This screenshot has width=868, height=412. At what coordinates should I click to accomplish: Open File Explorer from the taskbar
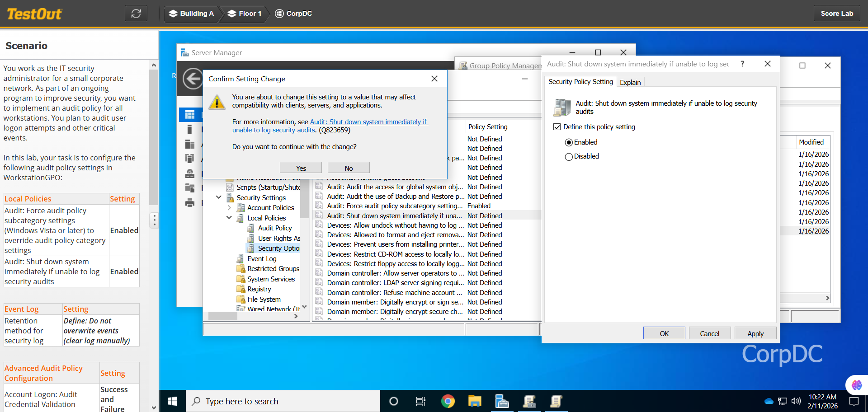[x=475, y=401]
